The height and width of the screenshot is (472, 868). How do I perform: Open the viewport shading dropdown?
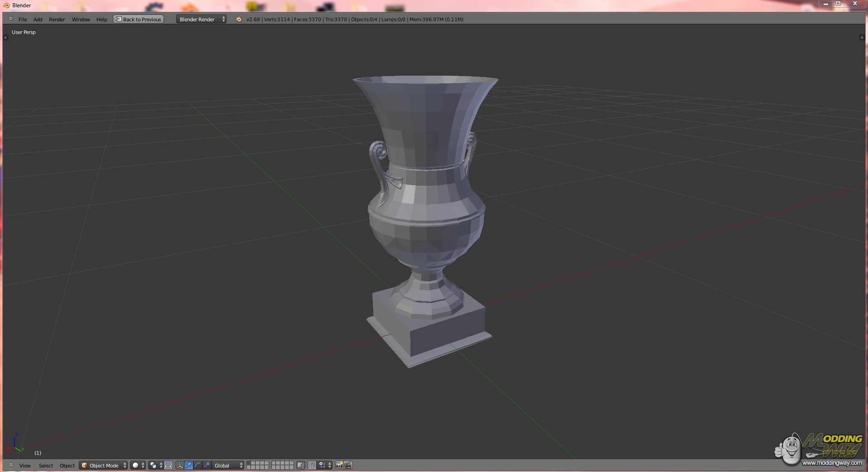pos(138,465)
